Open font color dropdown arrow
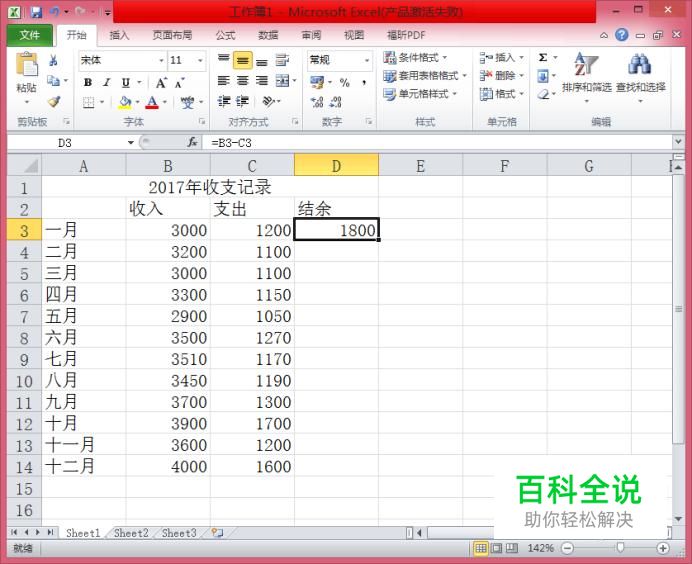The height and width of the screenshot is (564, 692). point(165,102)
